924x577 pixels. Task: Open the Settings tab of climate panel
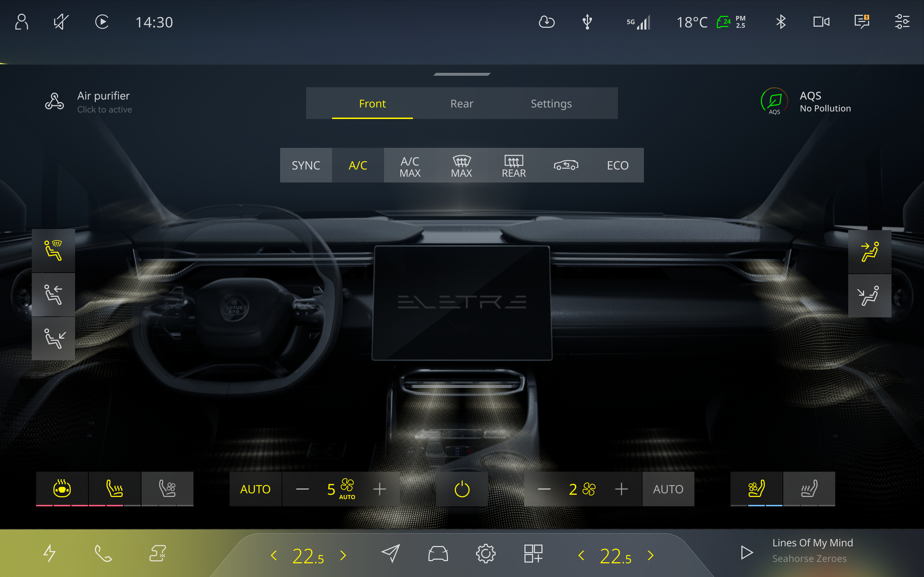click(551, 103)
